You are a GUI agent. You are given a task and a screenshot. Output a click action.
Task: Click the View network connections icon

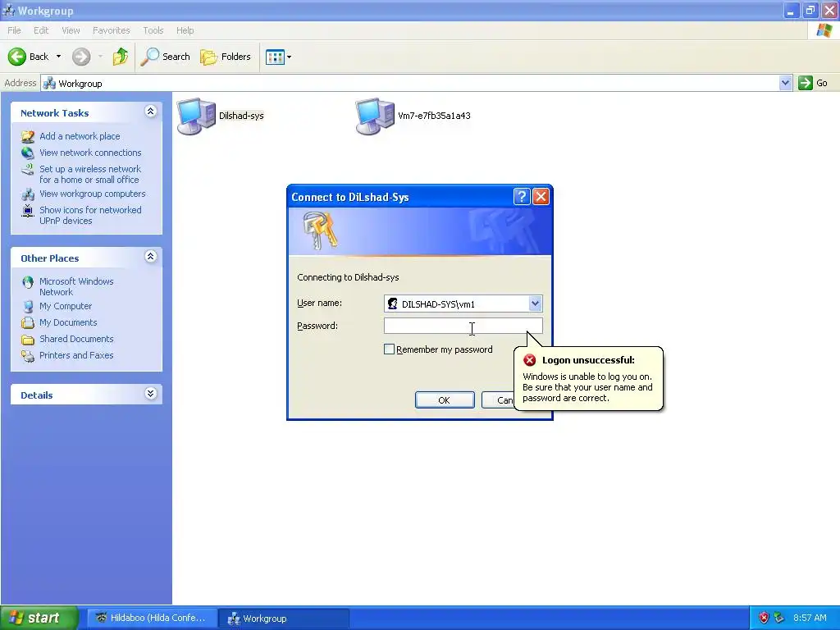tap(27, 153)
